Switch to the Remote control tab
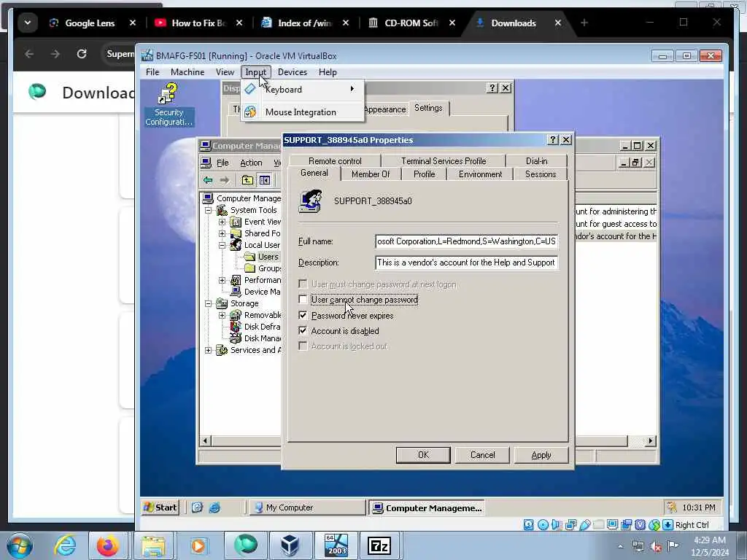This screenshot has width=747, height=560. tap(335, 161)
